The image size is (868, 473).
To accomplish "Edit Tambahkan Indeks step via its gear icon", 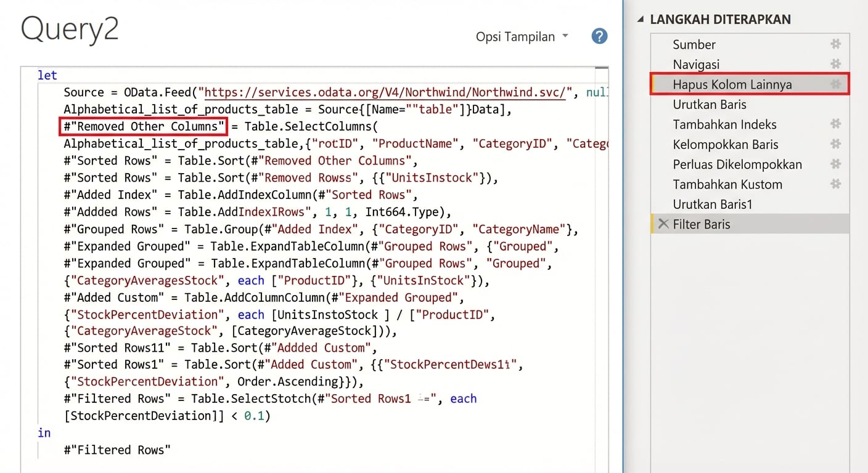I will [x=835, y=124].
